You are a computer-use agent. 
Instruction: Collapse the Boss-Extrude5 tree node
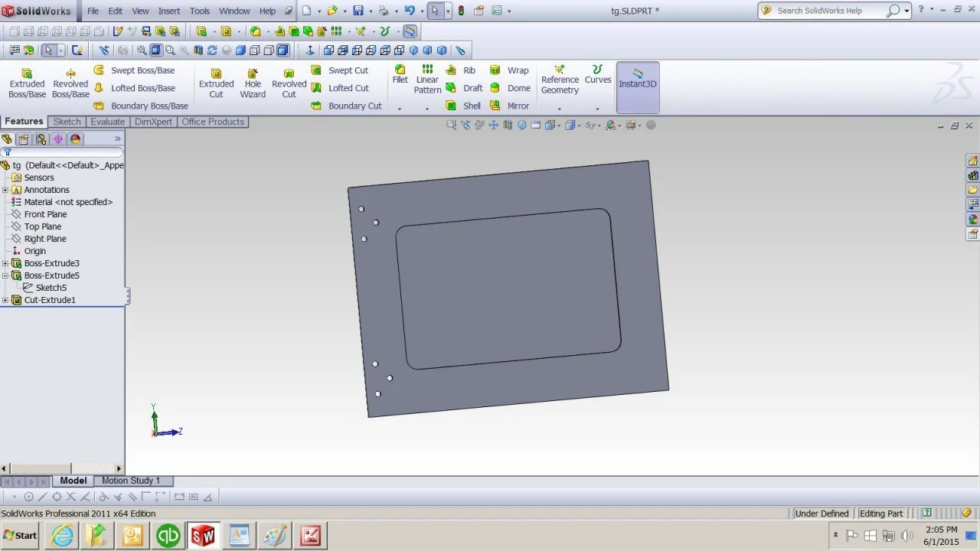(5, 275)
